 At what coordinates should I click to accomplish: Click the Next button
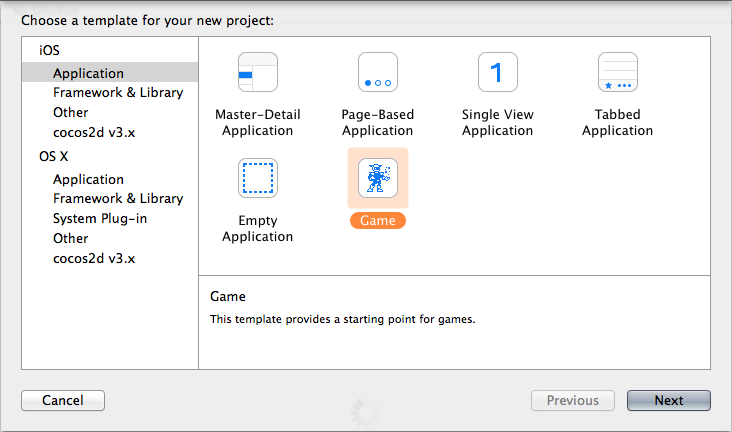pyautogui.click(x=669, y=400)
